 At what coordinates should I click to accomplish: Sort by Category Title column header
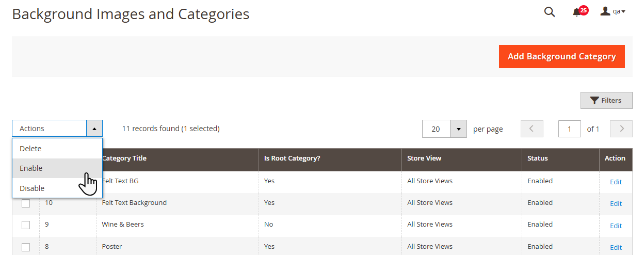pyautogui.click(x=124, y=158)
